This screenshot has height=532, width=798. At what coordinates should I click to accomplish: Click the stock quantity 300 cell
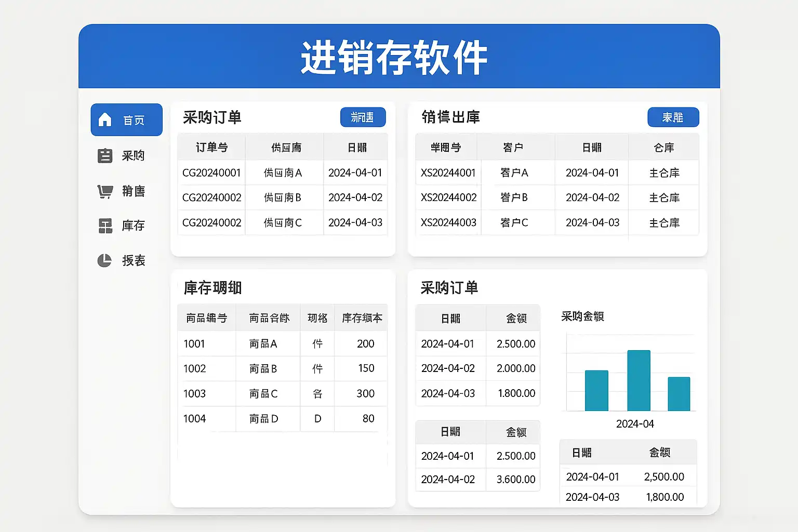tap(365, 393)
